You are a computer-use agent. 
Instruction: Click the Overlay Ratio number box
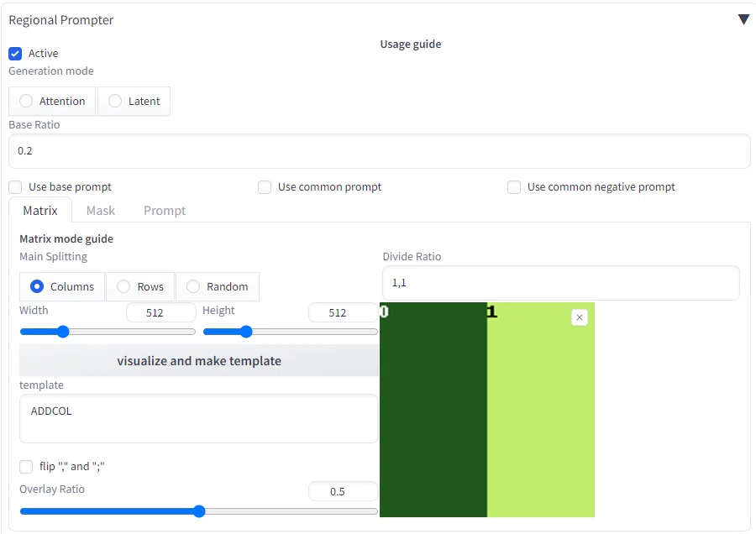[x=344, y=491]
